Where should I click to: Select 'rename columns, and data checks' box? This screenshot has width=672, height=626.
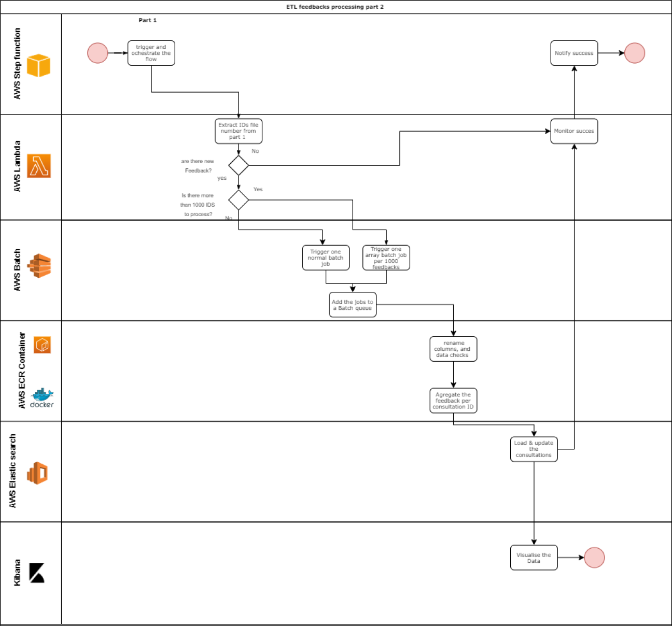click(453, 349)
